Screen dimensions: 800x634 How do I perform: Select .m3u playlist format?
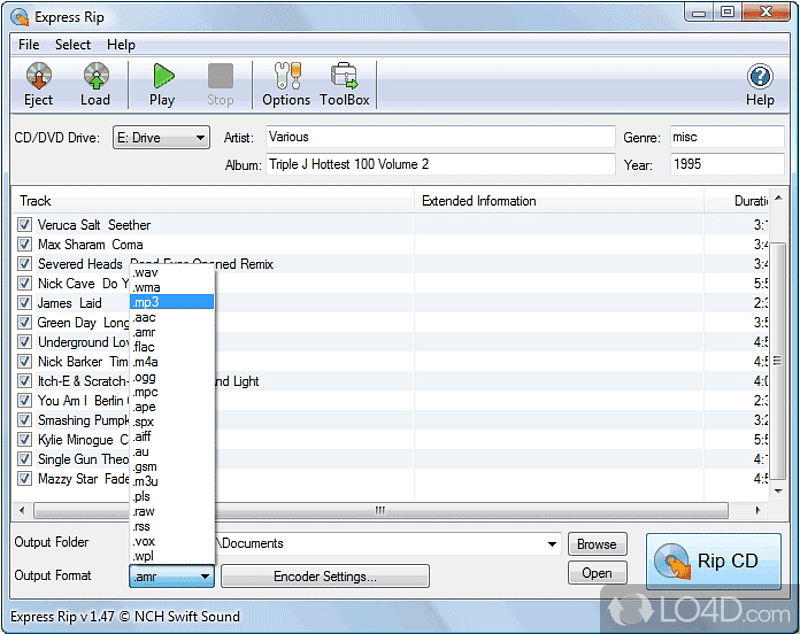(172, 481)
